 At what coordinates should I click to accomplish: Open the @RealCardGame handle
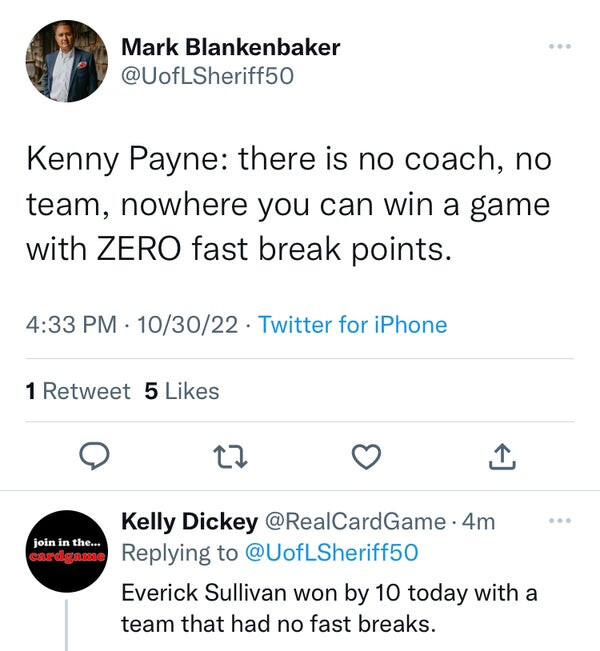pyautogui.click(x=353, y=520)
